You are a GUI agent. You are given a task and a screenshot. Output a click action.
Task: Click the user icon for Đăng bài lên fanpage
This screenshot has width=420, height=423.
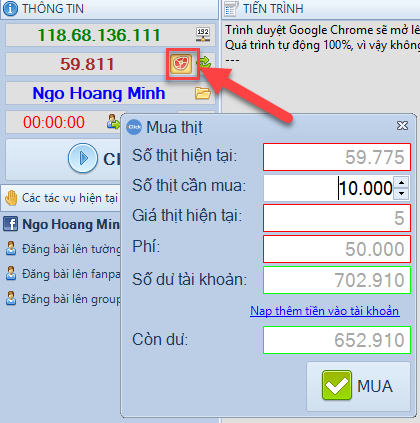[11, 274]
